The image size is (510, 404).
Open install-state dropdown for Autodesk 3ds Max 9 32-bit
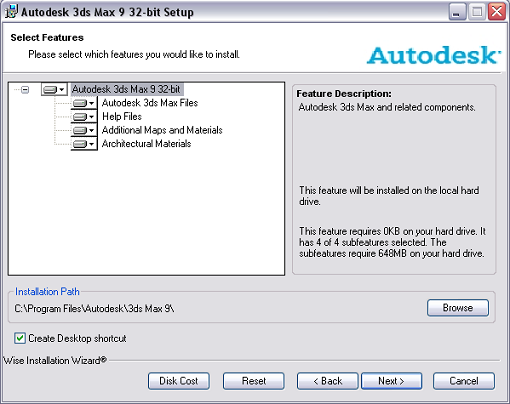[x=54, y=89]
